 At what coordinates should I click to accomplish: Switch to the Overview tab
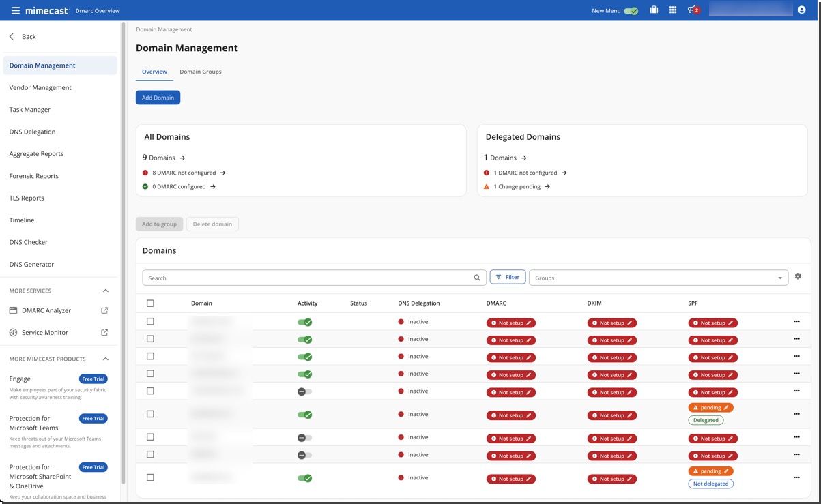click(154, 72)
